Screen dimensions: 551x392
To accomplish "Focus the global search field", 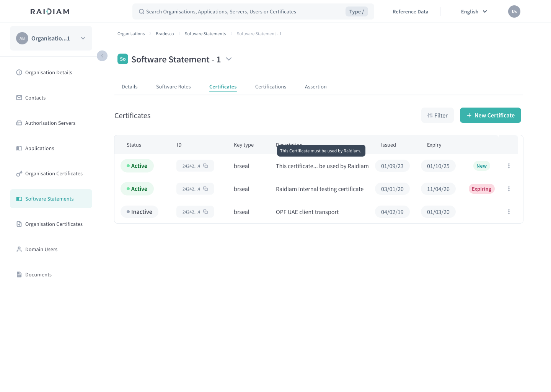I will point(241,11).
